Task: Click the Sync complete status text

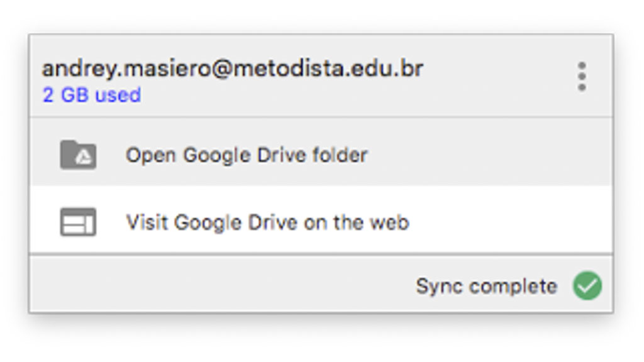Action: [486, 286]
